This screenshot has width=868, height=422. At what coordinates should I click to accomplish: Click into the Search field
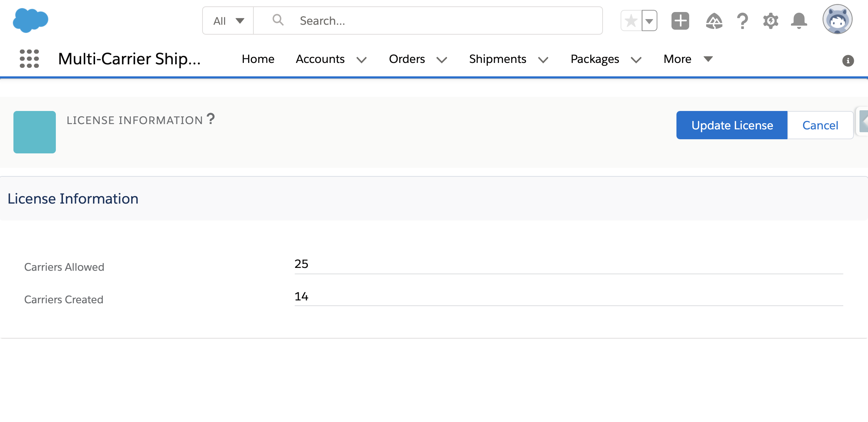[x=428, y=21]
